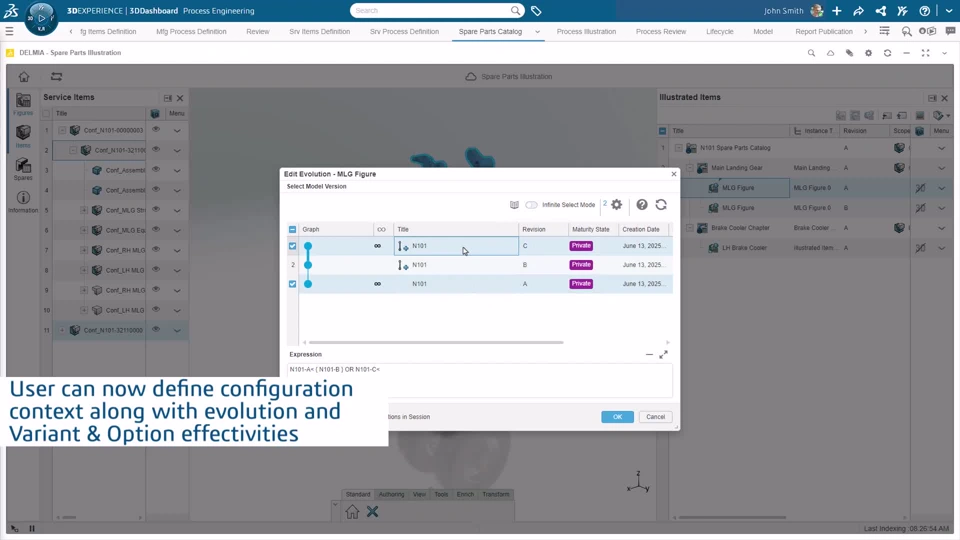Open the menu chevron for Brake Cooler Chapter
The image size is (960, 540).
942,228
